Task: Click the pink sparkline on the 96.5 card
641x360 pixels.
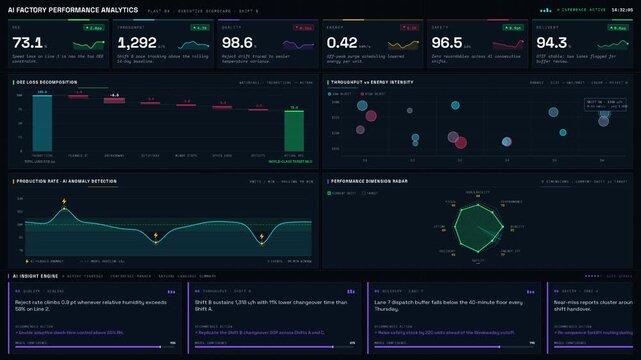Action: [508, 44]
